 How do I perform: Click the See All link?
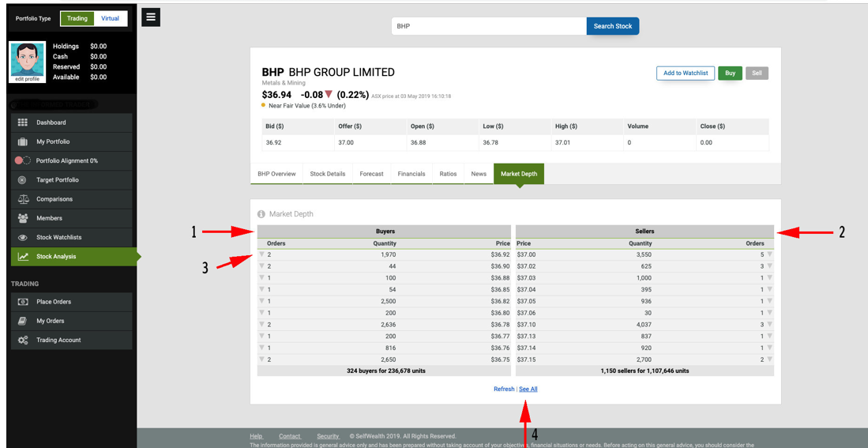tap(528, 390)
